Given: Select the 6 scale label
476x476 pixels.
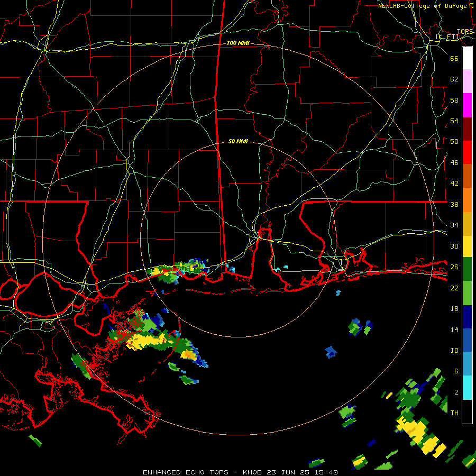Looking at the screenshot, I should pos(456,371).
